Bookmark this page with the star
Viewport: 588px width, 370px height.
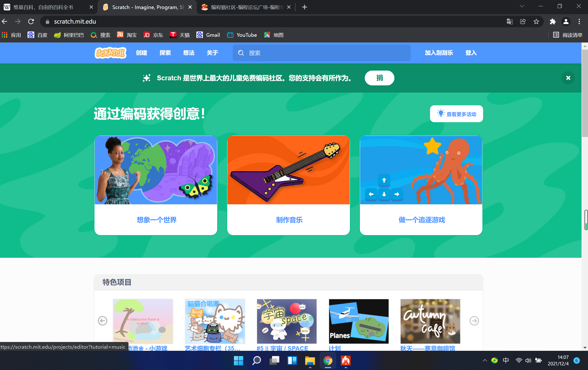click(536, 22)
